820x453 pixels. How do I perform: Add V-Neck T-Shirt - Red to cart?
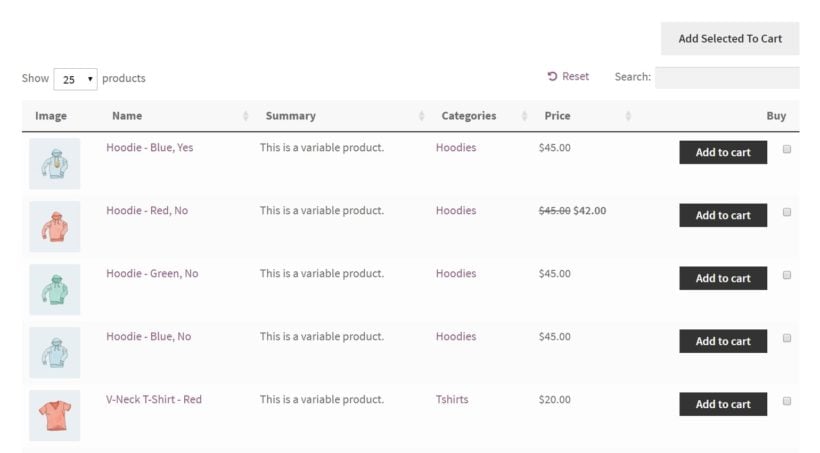tap(723, 404)
